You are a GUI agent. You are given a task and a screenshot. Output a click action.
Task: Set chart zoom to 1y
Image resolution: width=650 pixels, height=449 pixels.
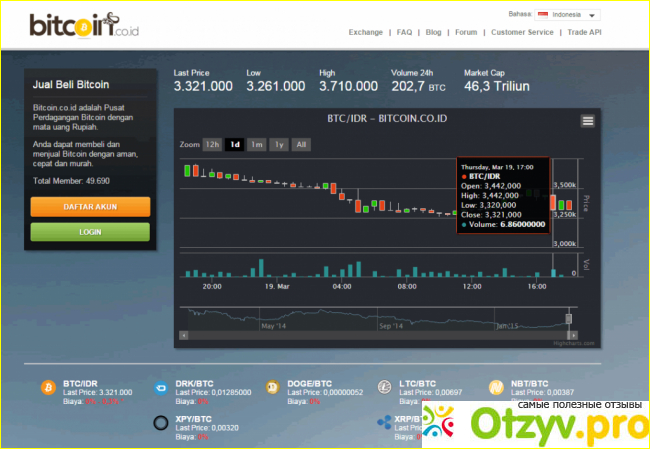coord(279,144)
